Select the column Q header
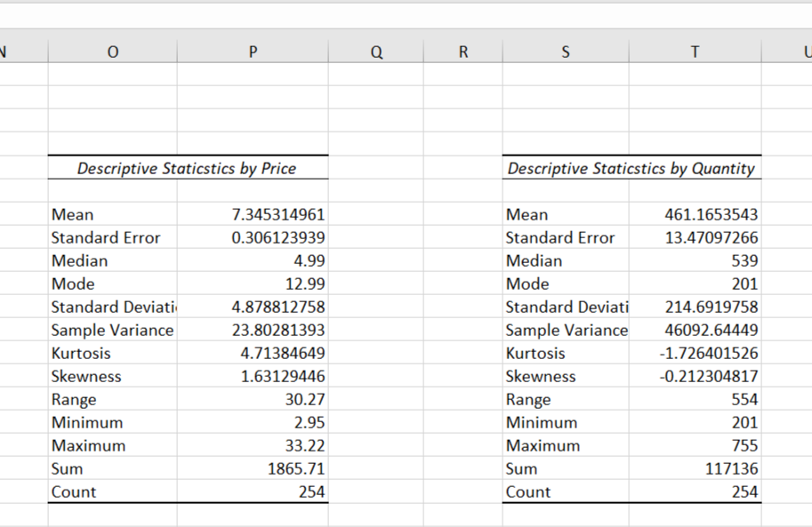Viewport: 812px width, 527px height. pyautogui.click(x=375, y=52)
